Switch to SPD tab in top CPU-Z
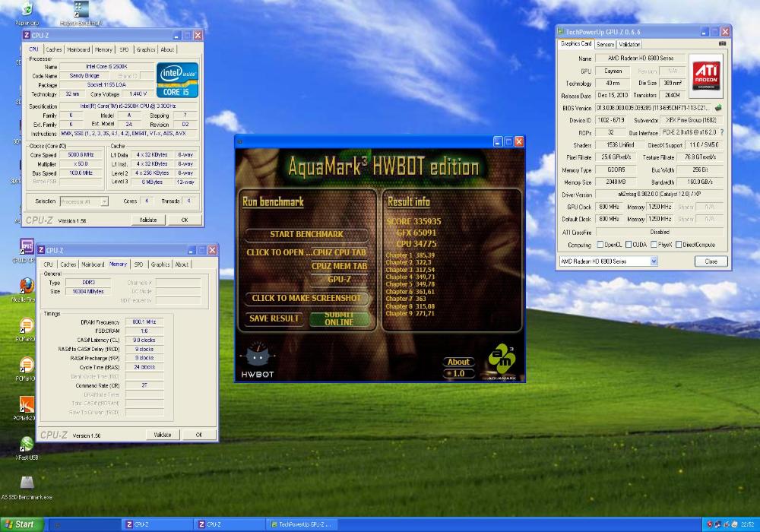 (124, 49)
